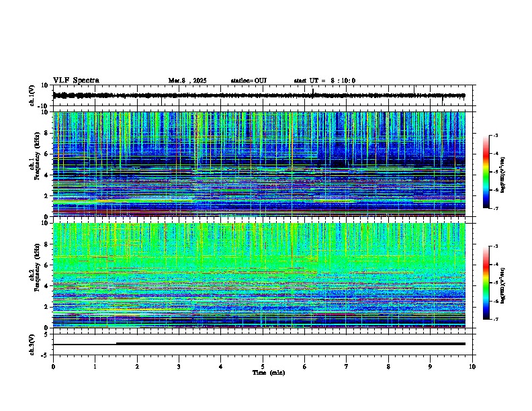Click the "VLF Spectra" plot title
The image size is (532, 411).
pyautogui.click(x=76, y=81)
